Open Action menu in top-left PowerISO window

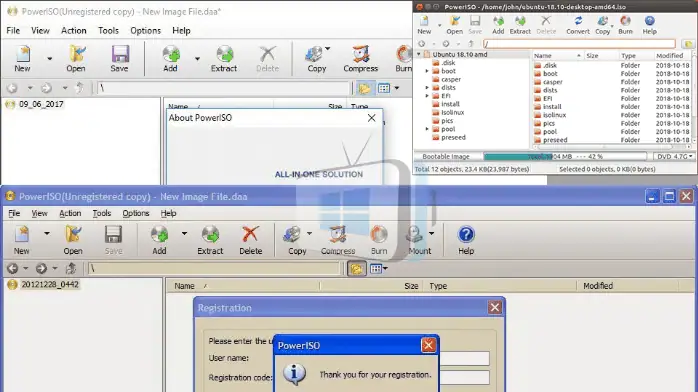tap(73, 30)
